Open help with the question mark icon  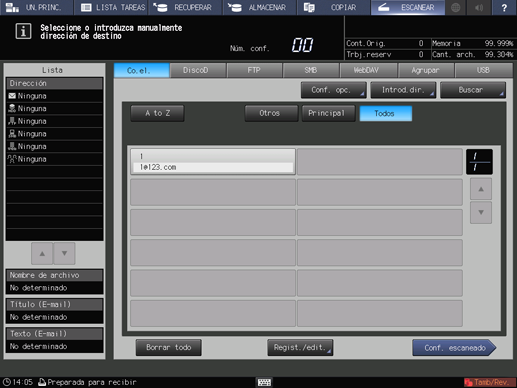click(x=504, y=7)
